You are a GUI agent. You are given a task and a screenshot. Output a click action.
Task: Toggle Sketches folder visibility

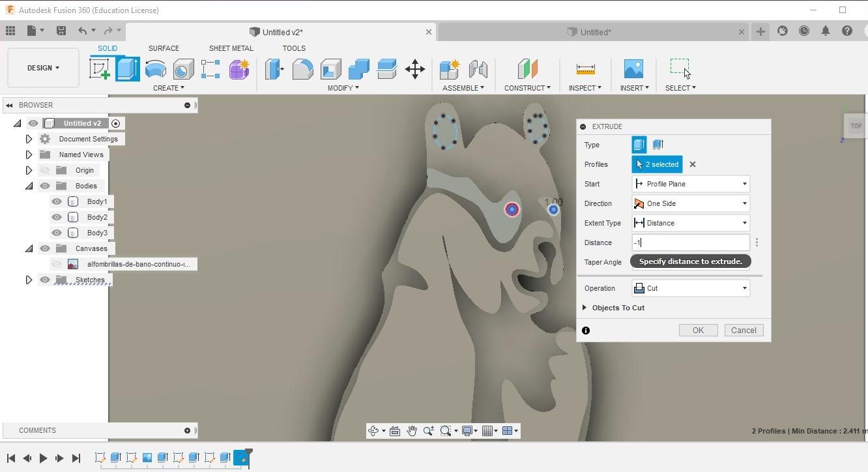coord(45,280)
